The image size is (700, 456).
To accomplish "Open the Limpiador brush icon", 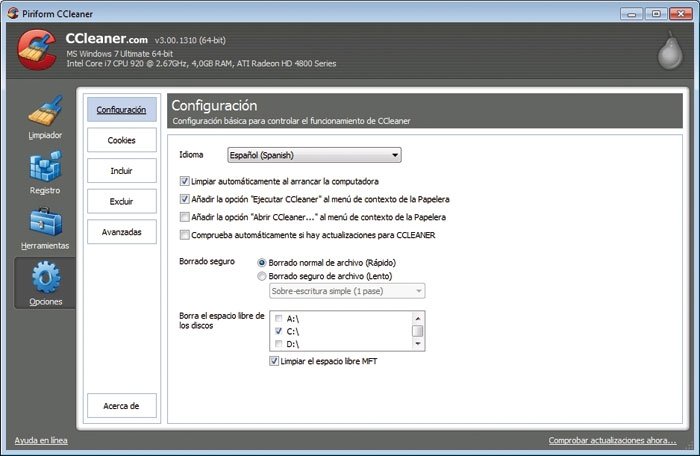I will (46, 111).
